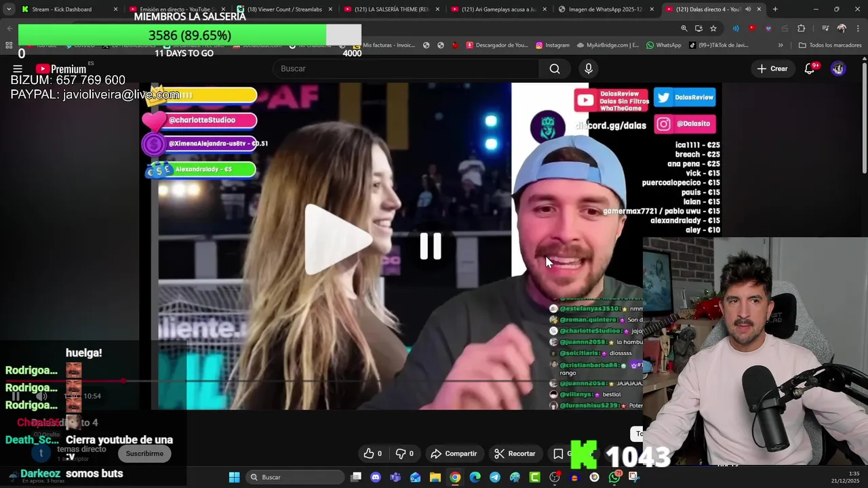This screenshot has width=868, height=488.
Task: Open Chrome zoom magnifier in address bar
Action: (684, 28)
